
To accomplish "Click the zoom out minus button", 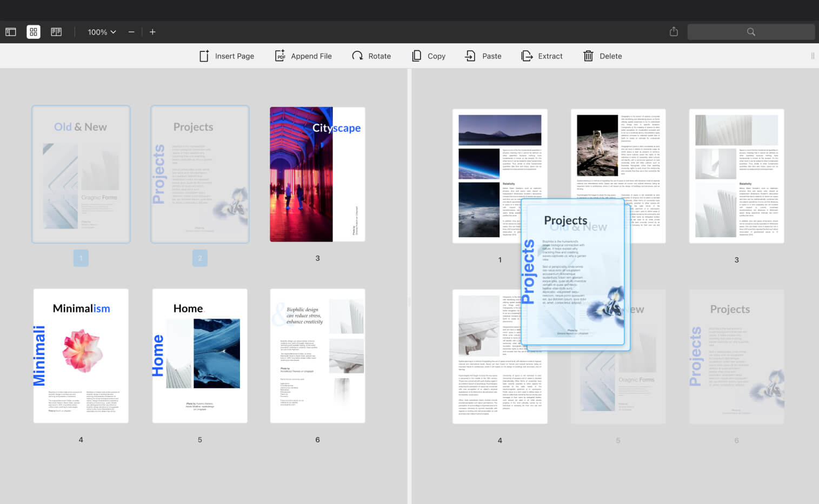I will pyautogui.click(x=131, y=32).
